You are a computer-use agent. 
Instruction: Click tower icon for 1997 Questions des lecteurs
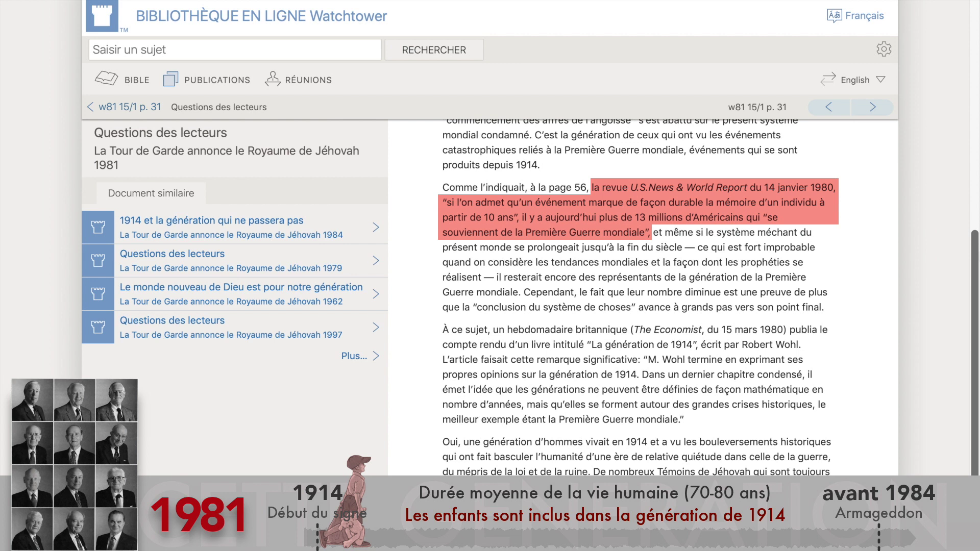point(98,327)
